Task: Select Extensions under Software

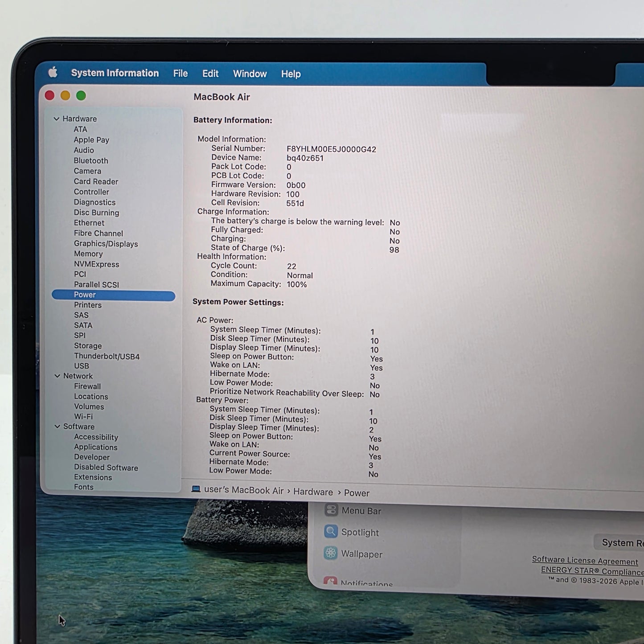Action: tap(93, 477)
